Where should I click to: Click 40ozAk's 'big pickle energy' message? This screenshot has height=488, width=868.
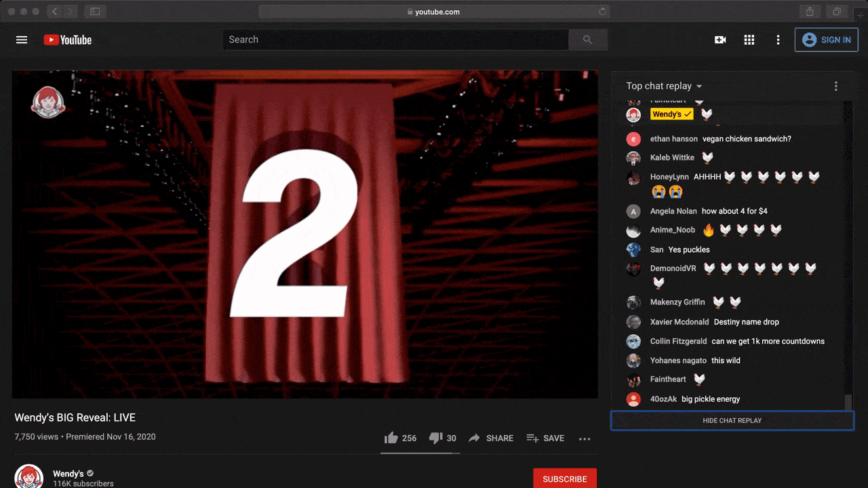pos(711,399)
